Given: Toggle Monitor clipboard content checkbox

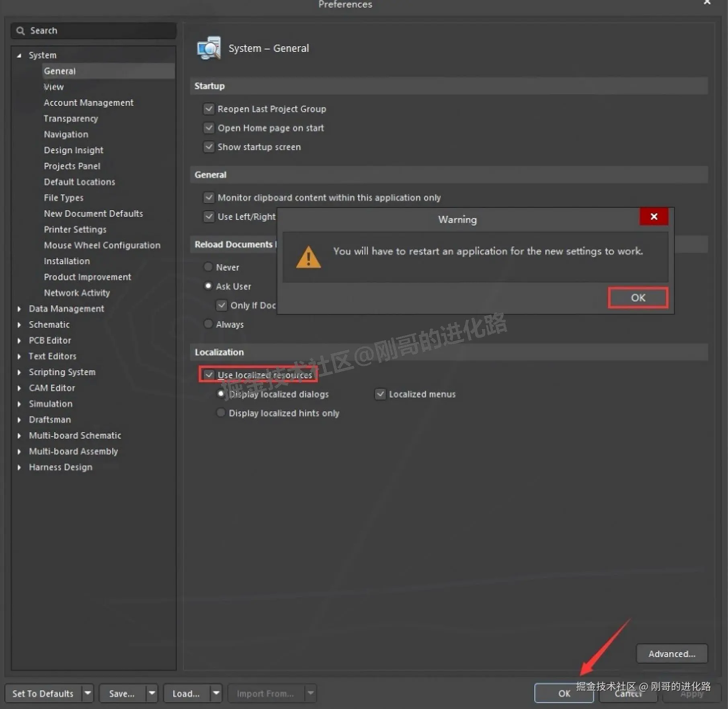Looking at the screenshot, I should pos(209,197).
